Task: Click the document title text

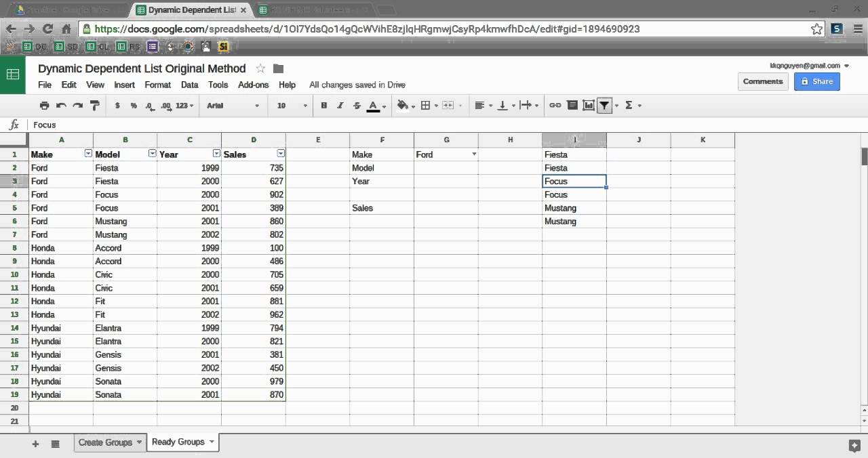Action: (x=142, y=68)
